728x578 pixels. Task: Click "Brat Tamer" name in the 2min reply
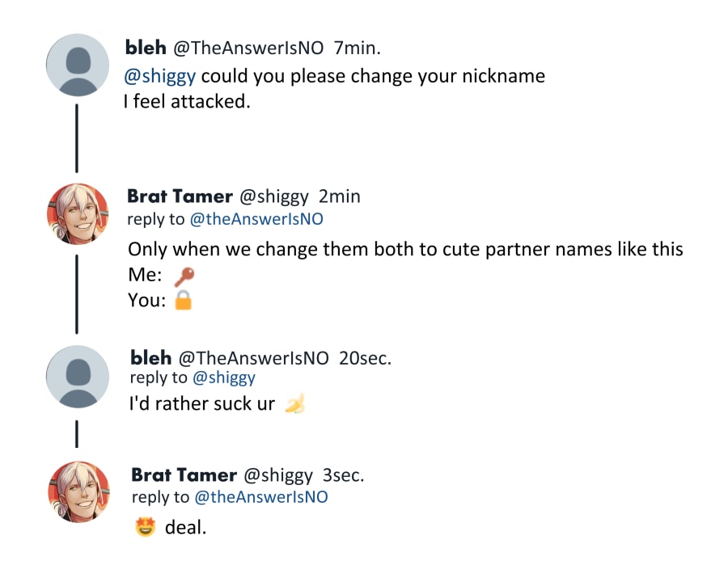(180, 196)
